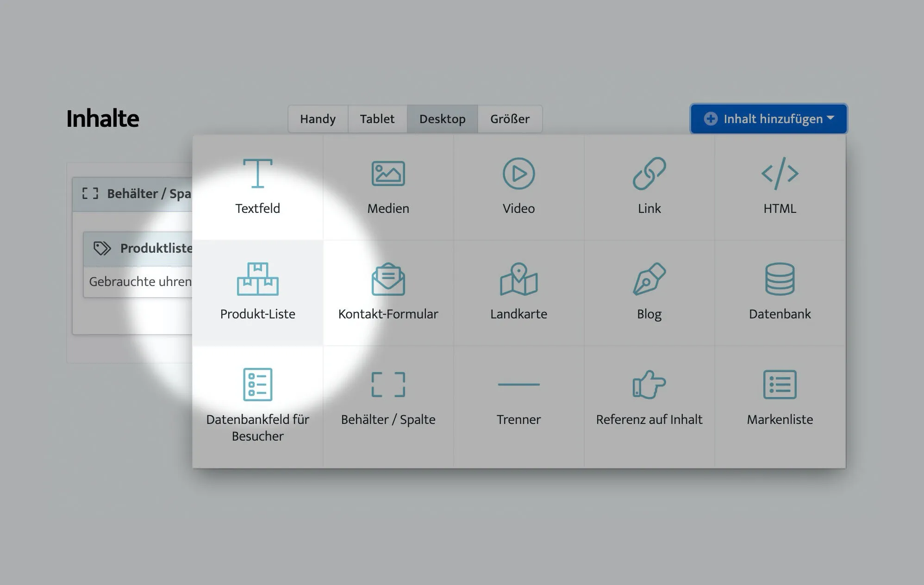Image resolution: width=924 pixels, height=585 pixels.
Task: Select the Referenz auf Inhalt pointing hand
Action: [649, 385]
